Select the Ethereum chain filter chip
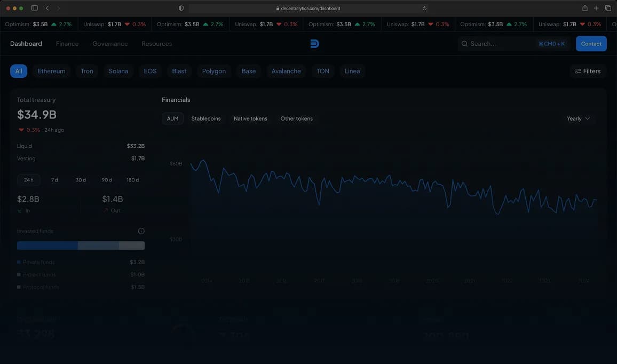 pos(51,70)
